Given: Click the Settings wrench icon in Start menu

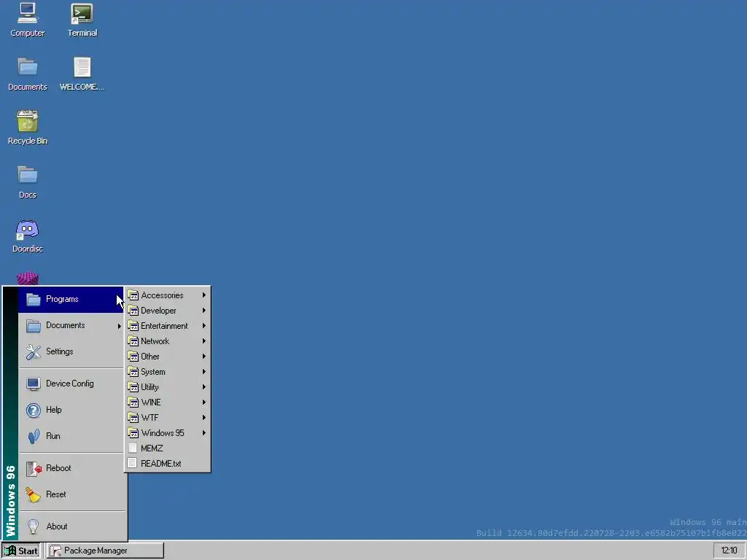Looking at the screenshot, I should [34, 352].
